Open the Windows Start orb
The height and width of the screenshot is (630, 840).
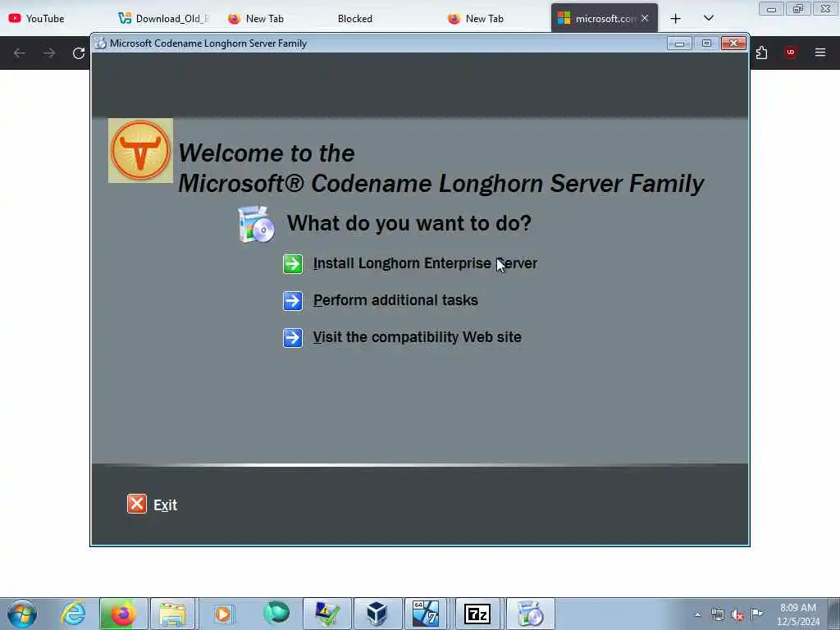(x=22, y=614)
